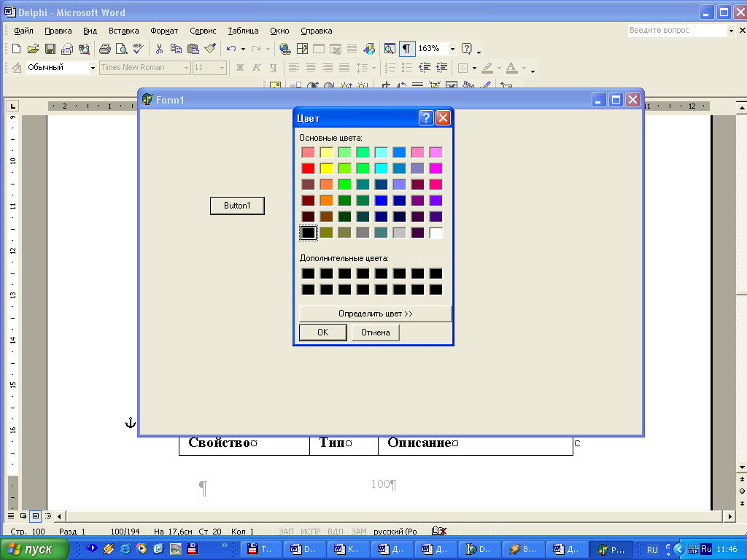The height and width of the screenshot is (560, 747).
Task: Expand the zoom 163% dropdown
Action: pos(452,49)
